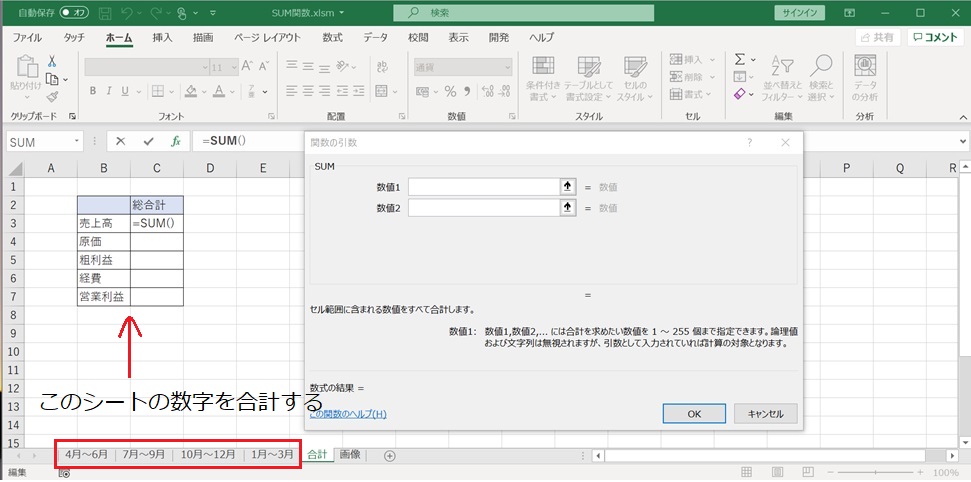Screen dimensions: 971x482
Task: Select the 10月～12月 sheet tab
Action: pyautogui.click(x=208, y=454)
